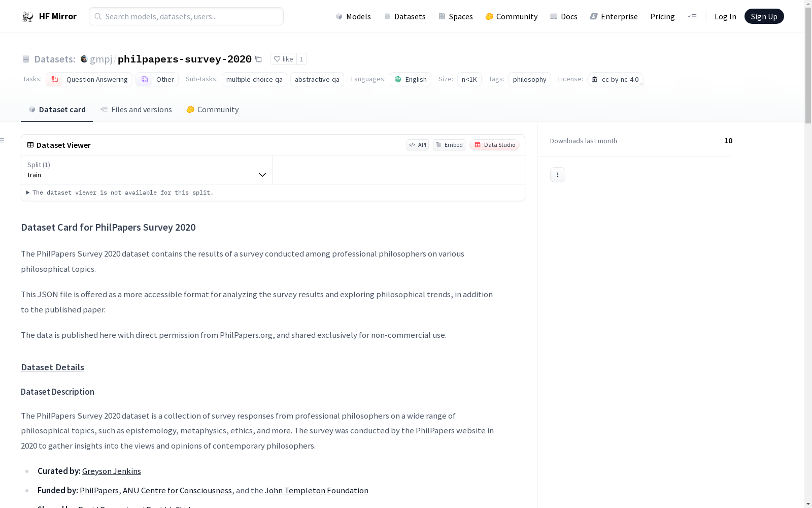The height and width of the screenshot is (508, 812).
Task: Go to Datasets in top navigation
Action: [404, 16]
